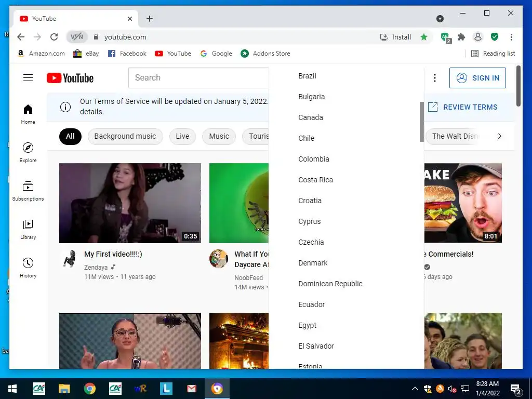Select the Music filter chip
532x399 pixels.
point(219,137)
